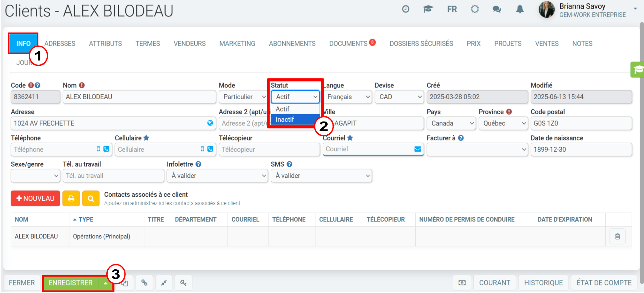Open the Langue dropdown showing Français

(x=348, y=97)
